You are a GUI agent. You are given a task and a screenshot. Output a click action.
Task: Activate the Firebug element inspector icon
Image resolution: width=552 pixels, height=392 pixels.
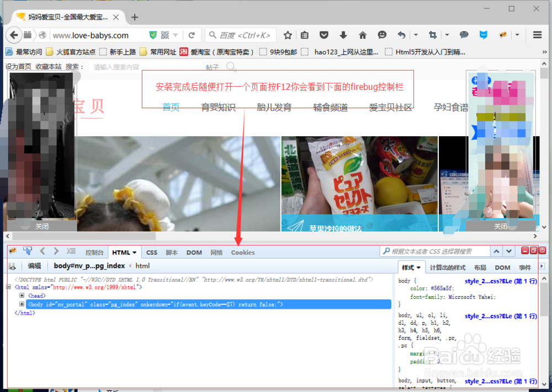coord(28,251)
